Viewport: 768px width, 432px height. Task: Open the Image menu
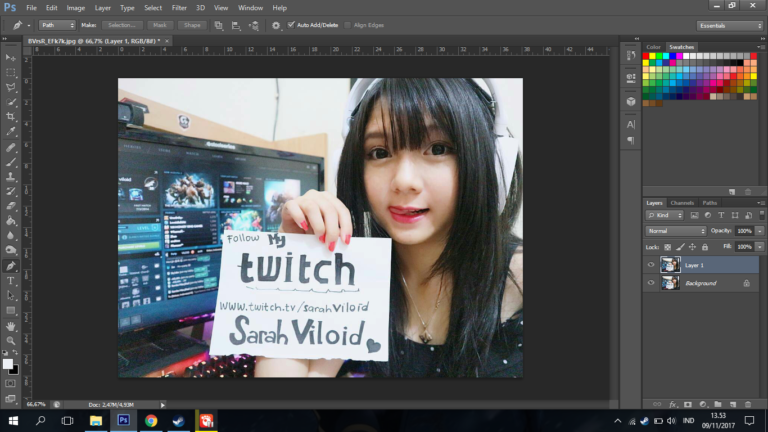tap(75, 8)
